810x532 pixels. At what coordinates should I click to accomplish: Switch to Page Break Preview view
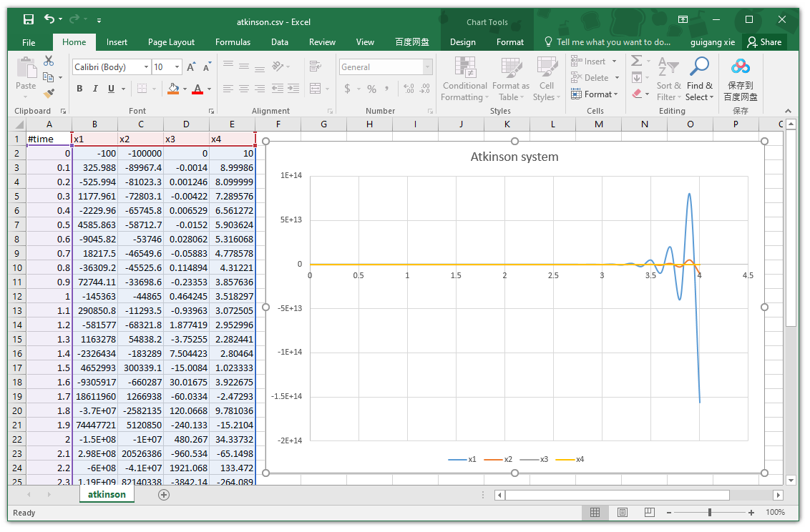(x=650, y=513)
